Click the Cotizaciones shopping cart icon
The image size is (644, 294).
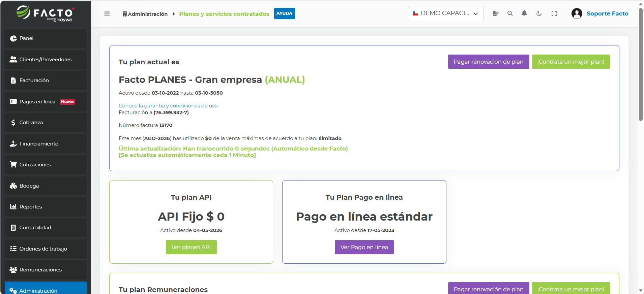click(13, 164)
